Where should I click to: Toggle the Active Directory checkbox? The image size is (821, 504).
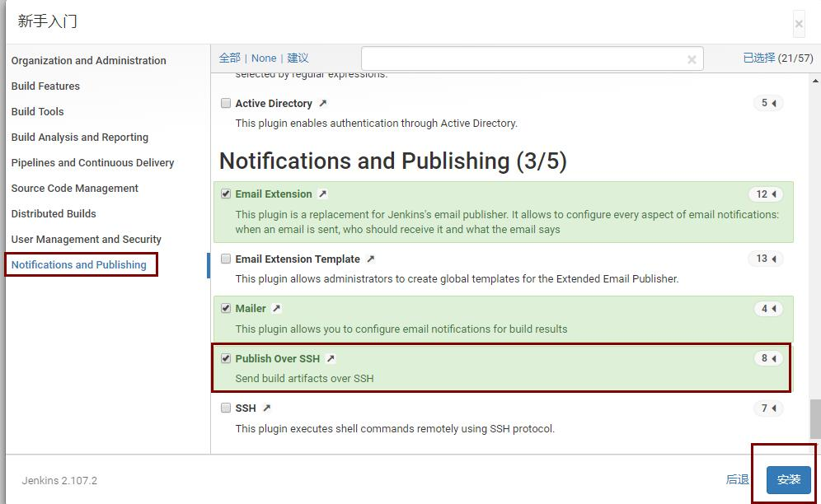coord(226,103)
